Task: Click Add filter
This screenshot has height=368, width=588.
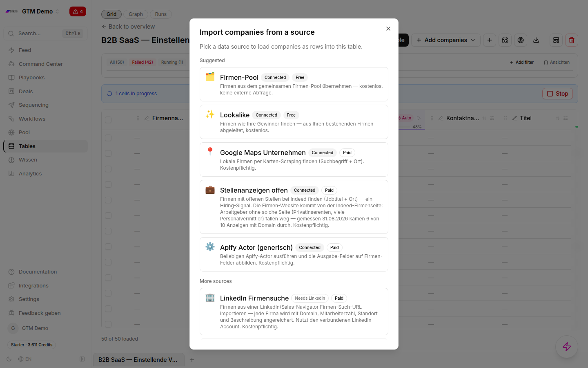Action: coord(522,62)
